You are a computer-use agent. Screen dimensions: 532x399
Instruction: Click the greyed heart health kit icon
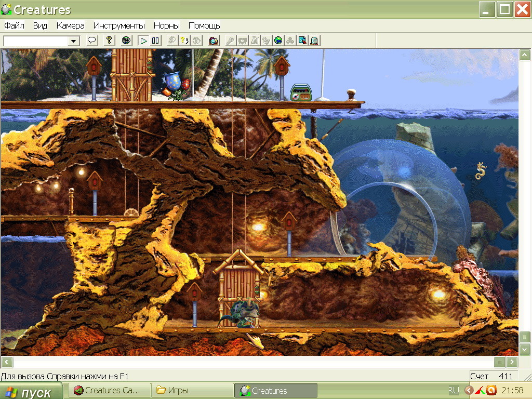242,41
